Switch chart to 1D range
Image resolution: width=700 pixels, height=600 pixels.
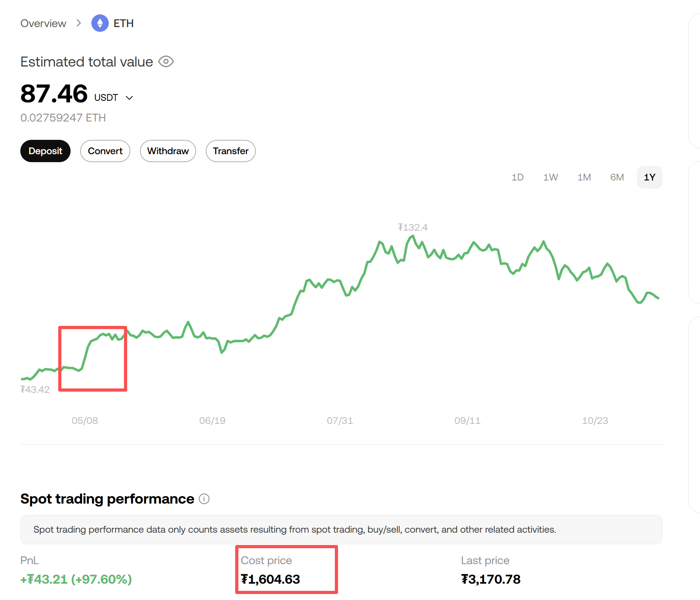(517, 177)
